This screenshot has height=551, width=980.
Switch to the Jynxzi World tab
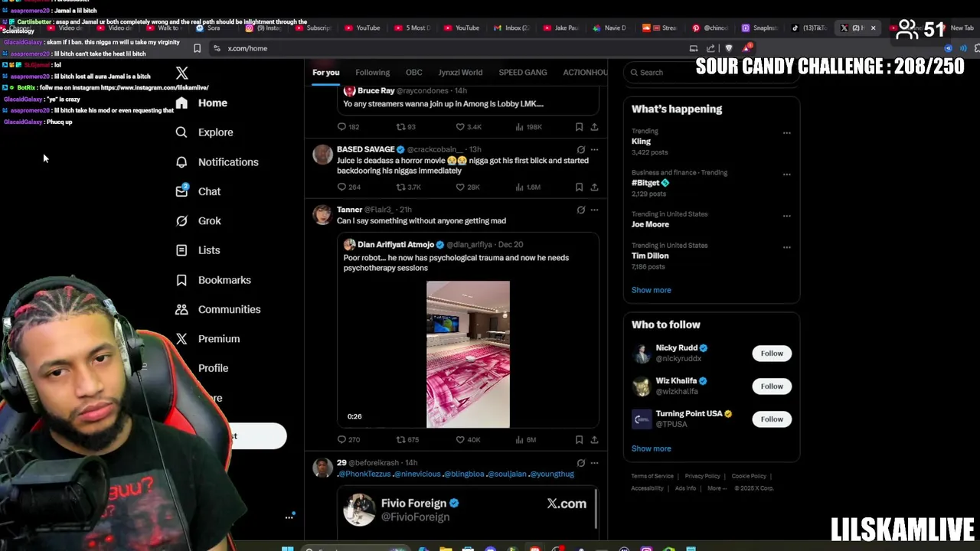460,72
